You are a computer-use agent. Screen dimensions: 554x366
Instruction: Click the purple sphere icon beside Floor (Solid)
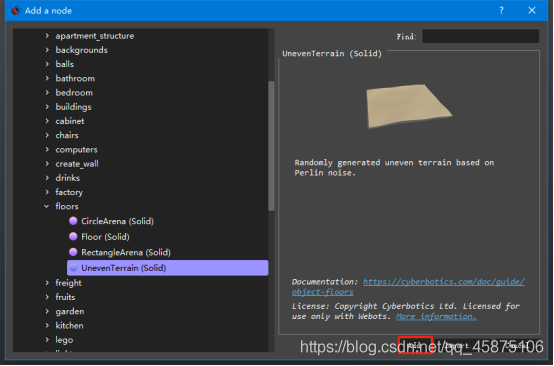[73, 237]
